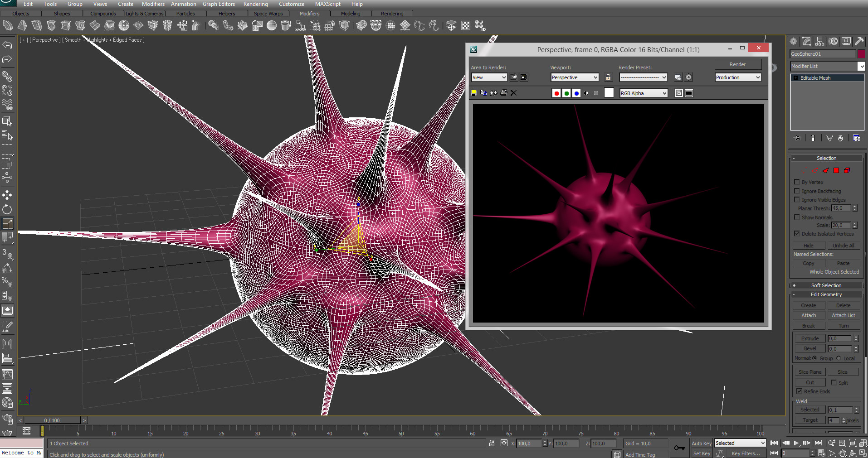Open the RGB Alpha channel dropdown
This screenshot has width=868, height=458.
pyautogui.click(x=644, y=93)
